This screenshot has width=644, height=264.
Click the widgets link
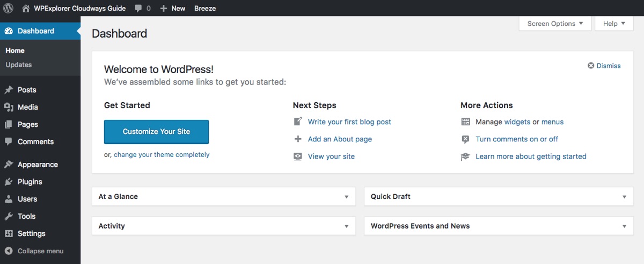point(517,122)
